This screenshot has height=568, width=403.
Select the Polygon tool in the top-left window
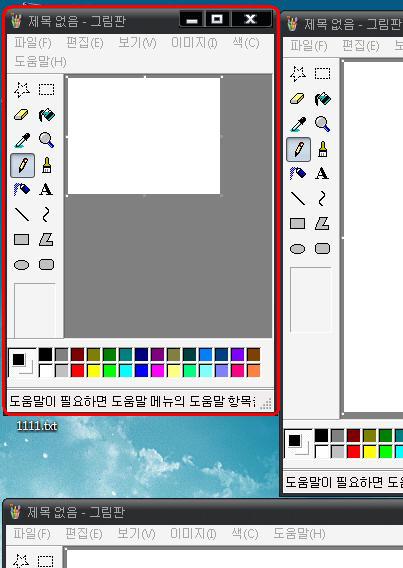coord(47,239)
